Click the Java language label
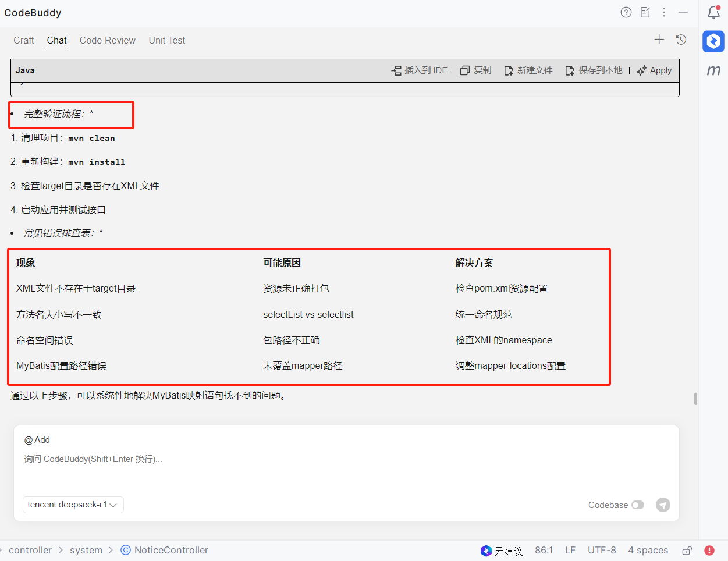 coord(25,70)
